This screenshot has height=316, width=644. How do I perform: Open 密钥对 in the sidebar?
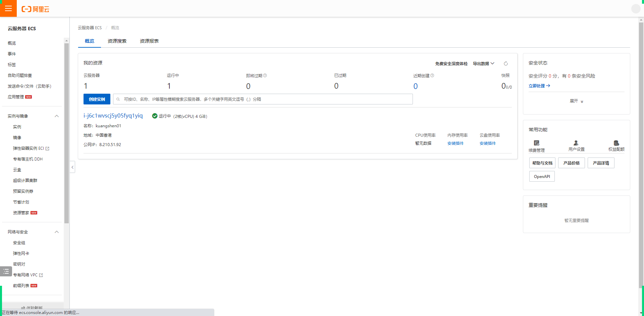[x=19, y=264]
